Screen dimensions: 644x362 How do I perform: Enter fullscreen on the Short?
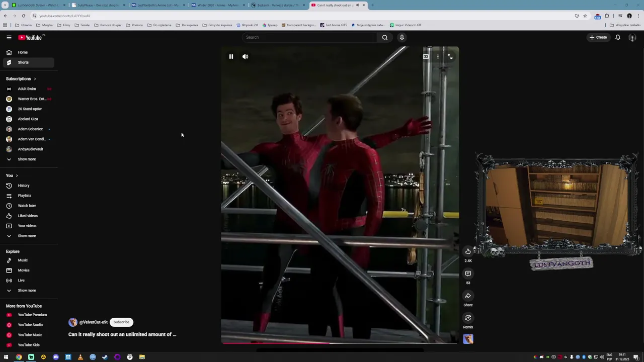coord(450,56)
